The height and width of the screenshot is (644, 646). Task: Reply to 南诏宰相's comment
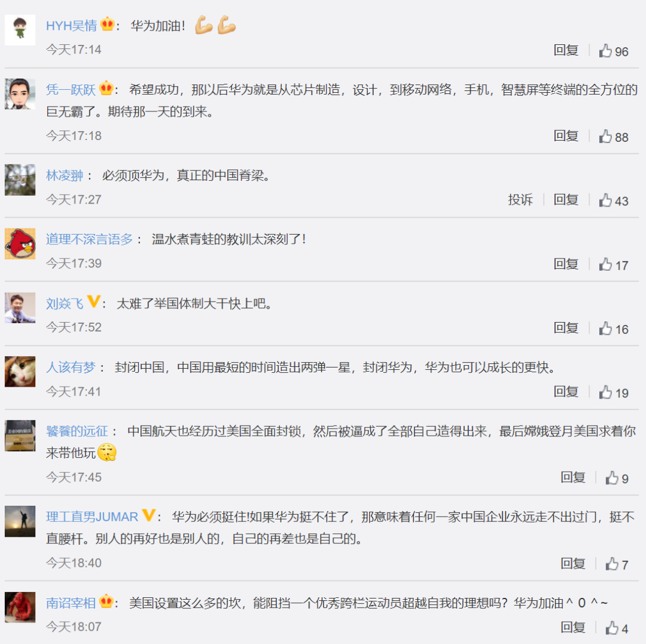(x=572, y=627)
